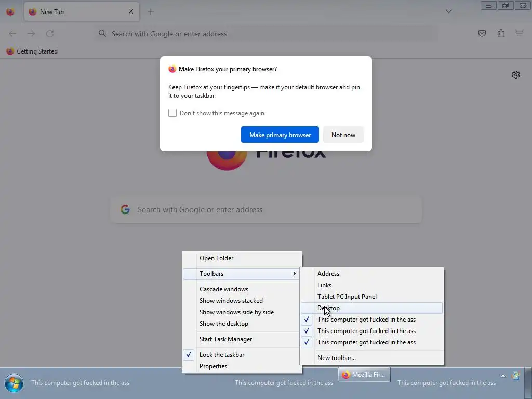Open the Firefox hamburger menu
Image resolution: width=532 pixels, height=399 pixels.
520,33
